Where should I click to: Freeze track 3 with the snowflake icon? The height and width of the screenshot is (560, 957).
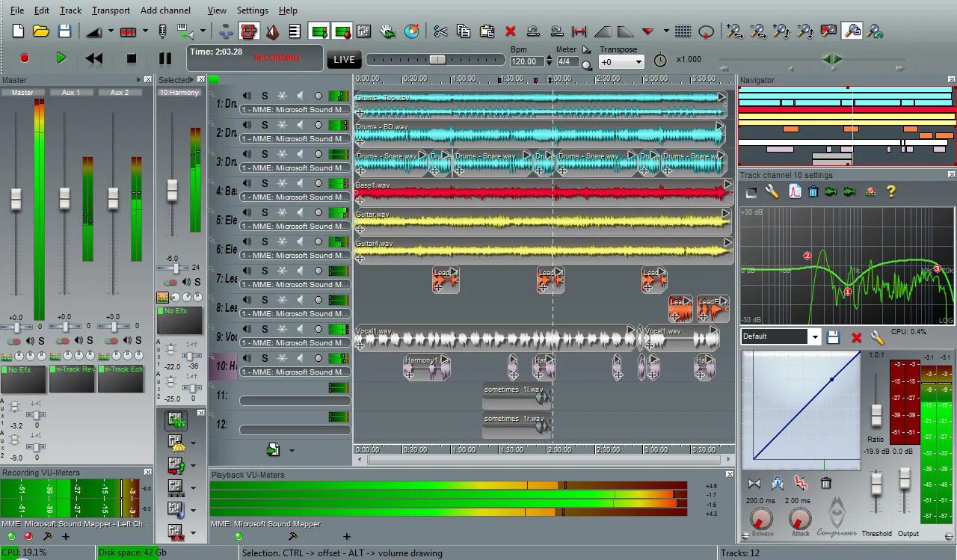tap(282, 154)
